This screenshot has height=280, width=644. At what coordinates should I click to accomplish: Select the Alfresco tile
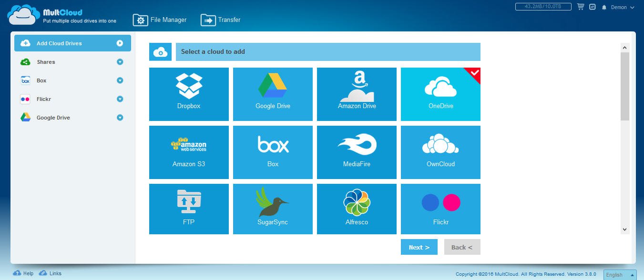[357, 209]
